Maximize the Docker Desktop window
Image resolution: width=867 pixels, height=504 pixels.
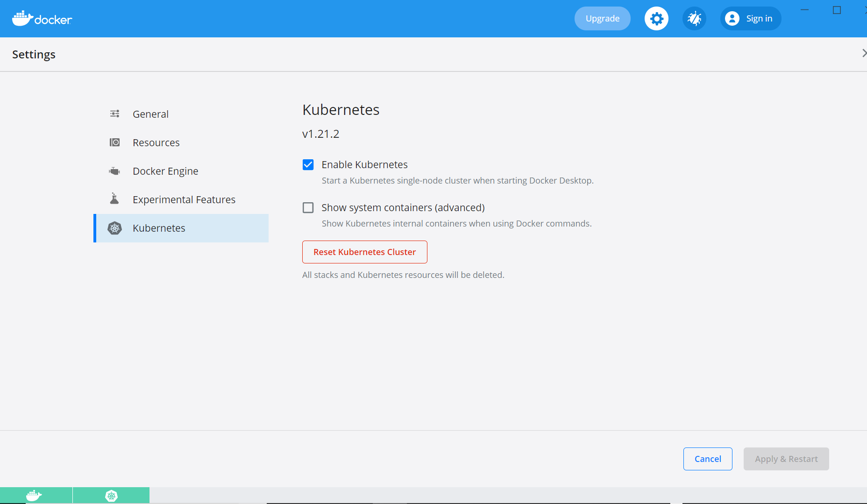[x=837, y=10]
